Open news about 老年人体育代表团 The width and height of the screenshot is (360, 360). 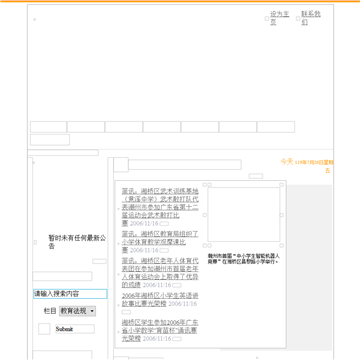pos(160,272)
